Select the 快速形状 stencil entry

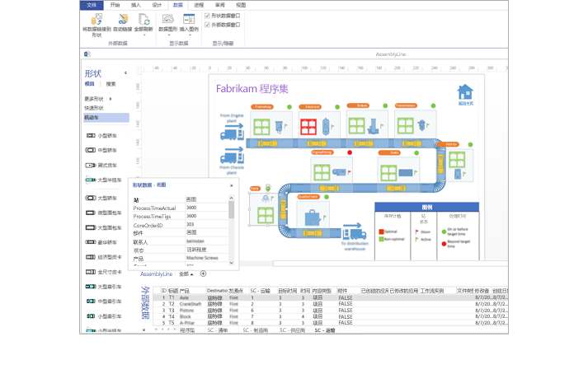pos(94,108)
